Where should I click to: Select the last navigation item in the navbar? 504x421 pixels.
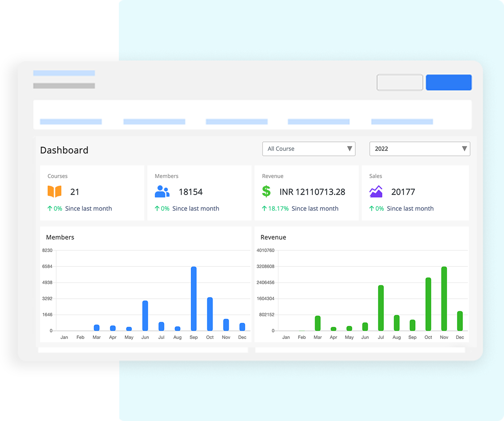[x=402, y=121]
